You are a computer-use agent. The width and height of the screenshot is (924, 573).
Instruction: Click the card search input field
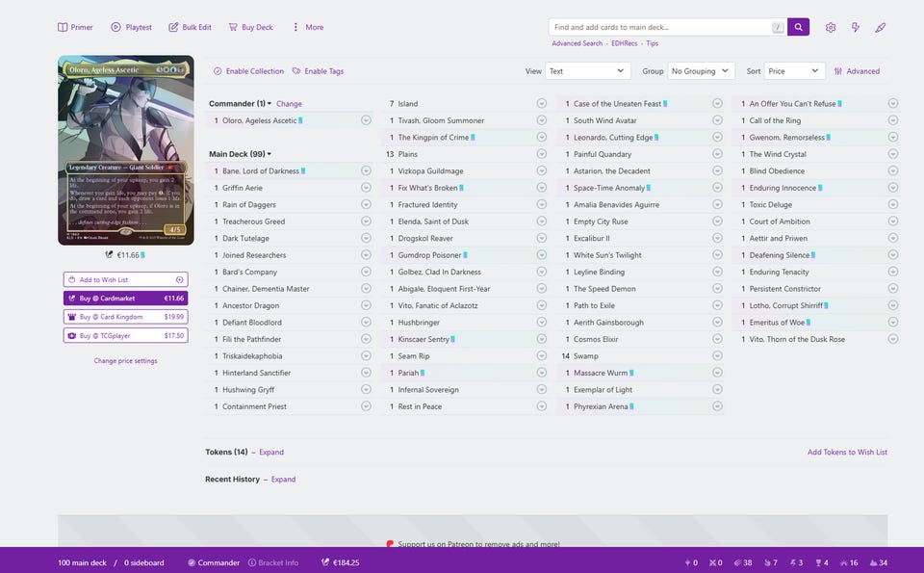tap(660, 27)
